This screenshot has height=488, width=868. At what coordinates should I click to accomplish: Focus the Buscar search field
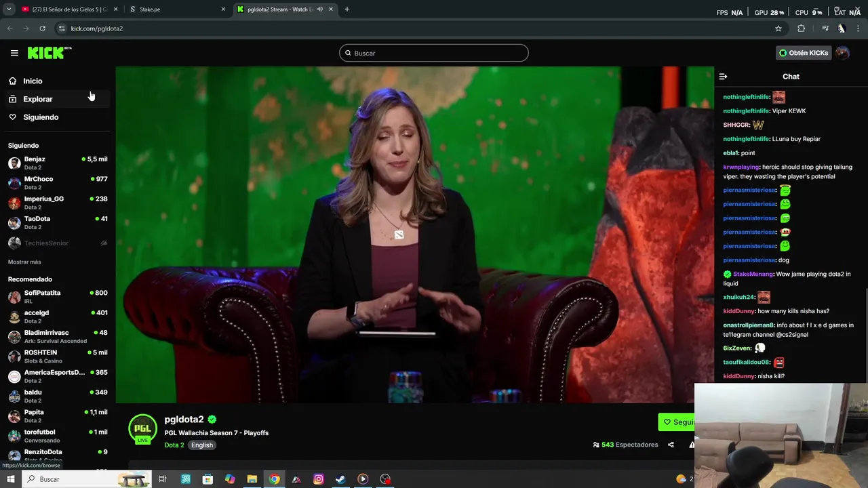(433, 53)
